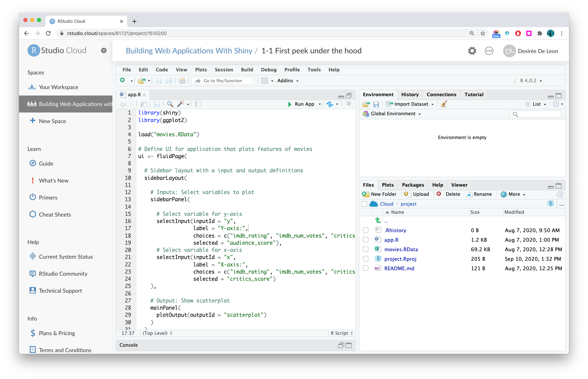The width and height of the screenshot is (588, 379).
Task: Click the compile report notebook icon
Action: 198,104
